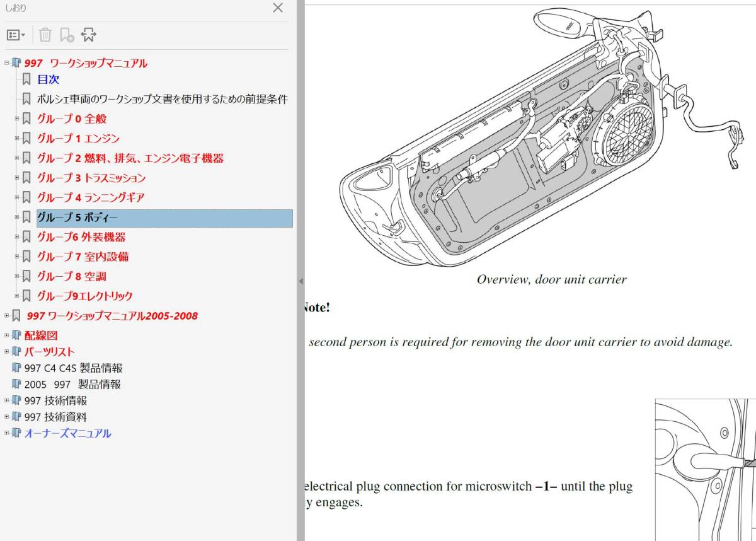Open the bookmark options dropdown menu
The image size is (756, 541).
point(16,35)
